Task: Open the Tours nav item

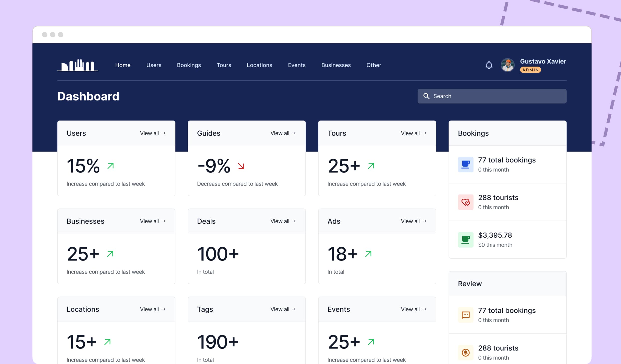Action: click(x=224, y=65)
